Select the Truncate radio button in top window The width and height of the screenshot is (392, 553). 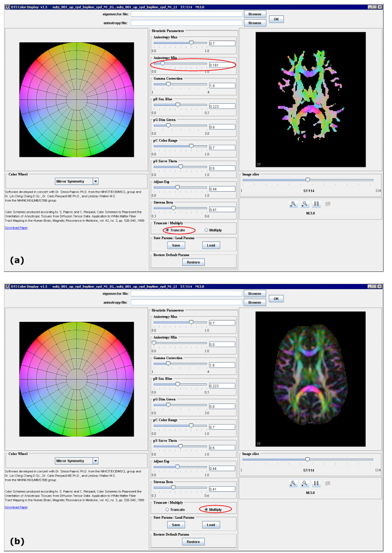[168, 230]
